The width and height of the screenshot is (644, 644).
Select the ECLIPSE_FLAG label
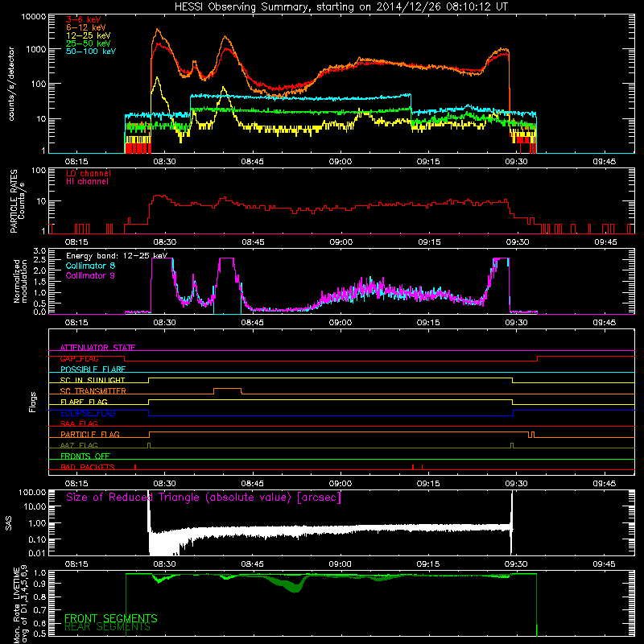[x=88, y=413]
